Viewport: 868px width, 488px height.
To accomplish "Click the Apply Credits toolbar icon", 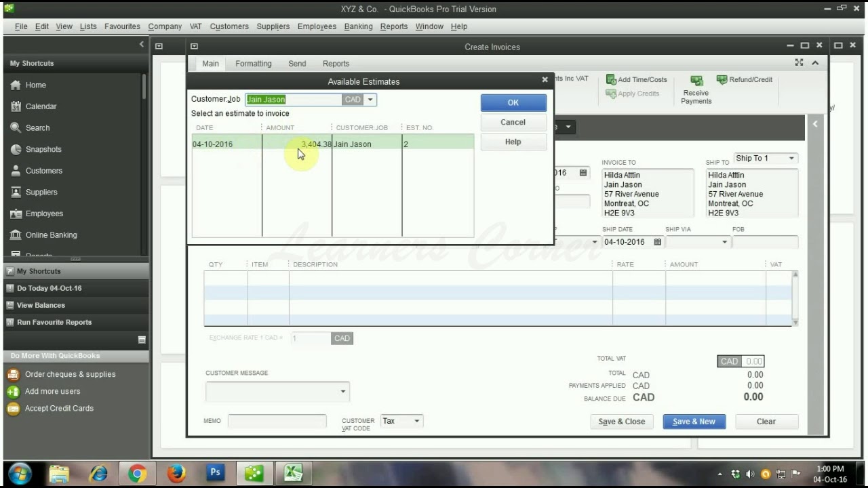I will coord(610,94).
